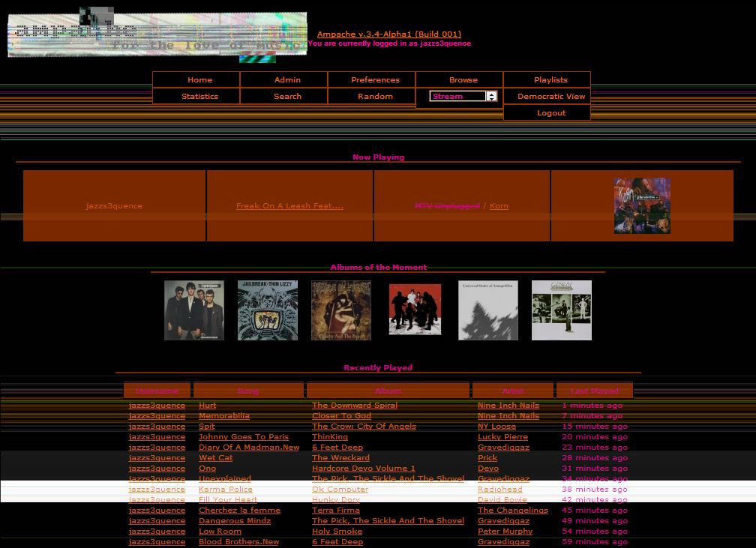Open the song Spit
The height and width of the screenshot is (548, 756).
click(207, 427)
